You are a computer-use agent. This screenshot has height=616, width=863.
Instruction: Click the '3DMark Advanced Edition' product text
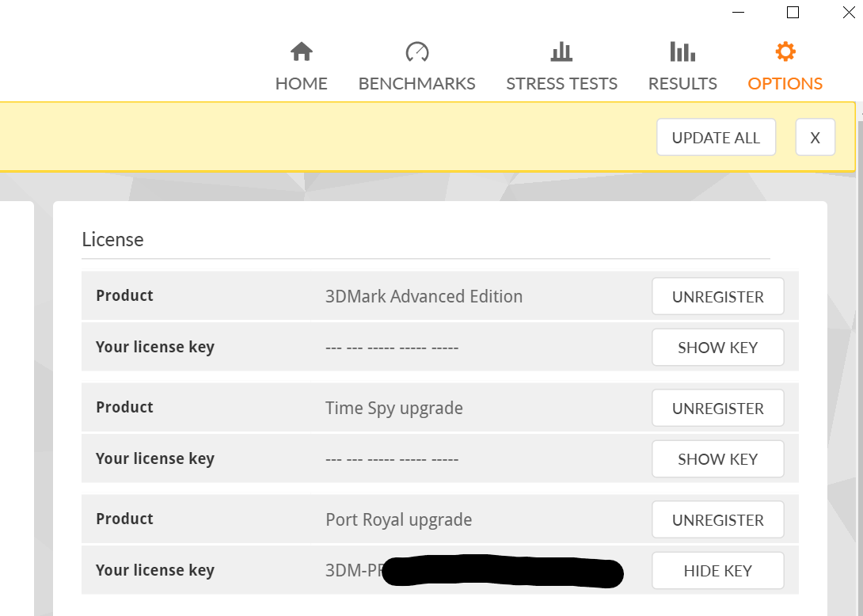click(424, 296)
